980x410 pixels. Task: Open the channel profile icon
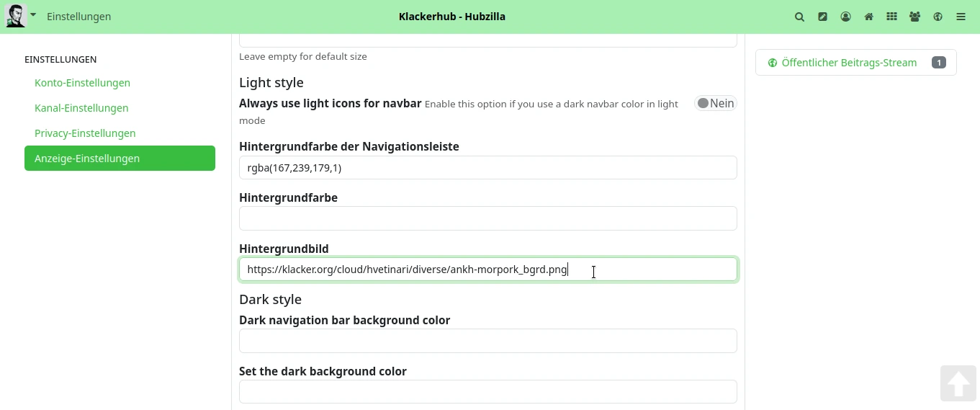point(845,17)
